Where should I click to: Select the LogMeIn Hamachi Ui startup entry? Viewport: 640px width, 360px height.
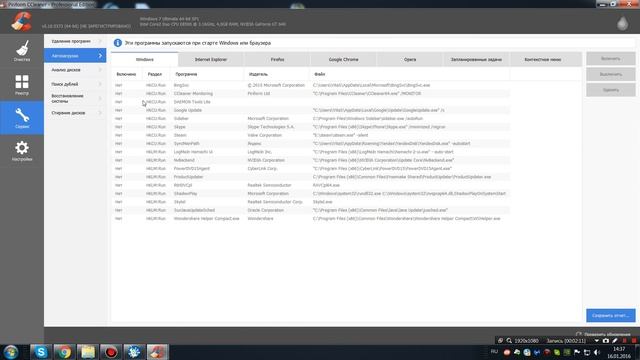click(311, 152)
